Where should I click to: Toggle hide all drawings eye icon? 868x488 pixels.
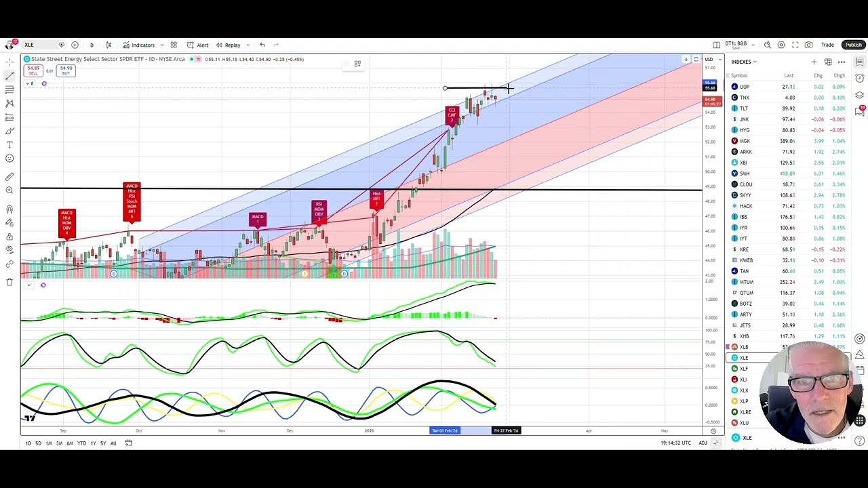click(x=9, y=251)
